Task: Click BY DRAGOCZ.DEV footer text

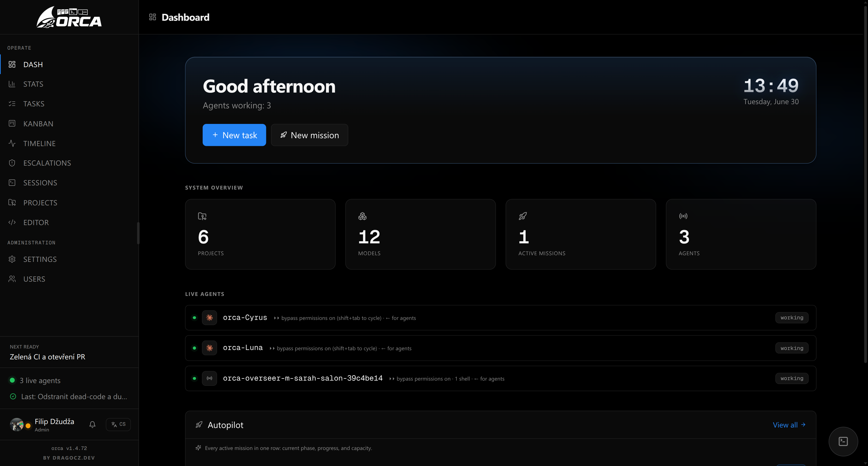Action: pos(69,458)
